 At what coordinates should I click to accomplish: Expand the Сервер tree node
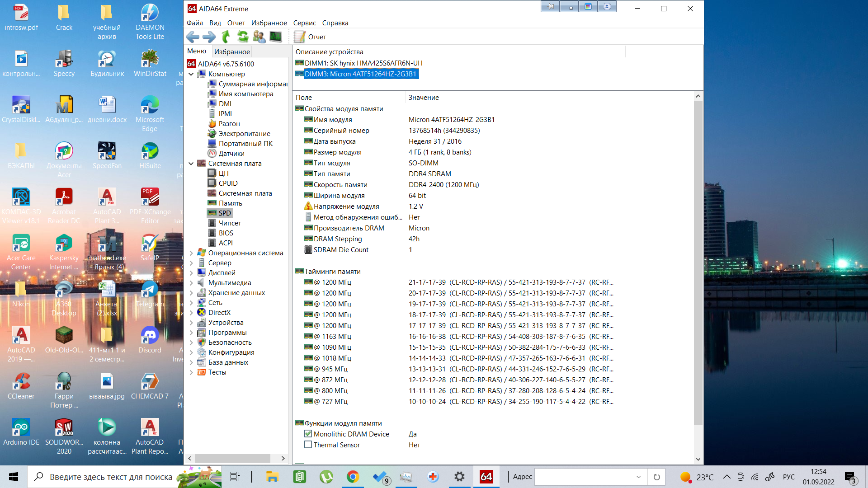pyautogui.click(x=191, y=263)
